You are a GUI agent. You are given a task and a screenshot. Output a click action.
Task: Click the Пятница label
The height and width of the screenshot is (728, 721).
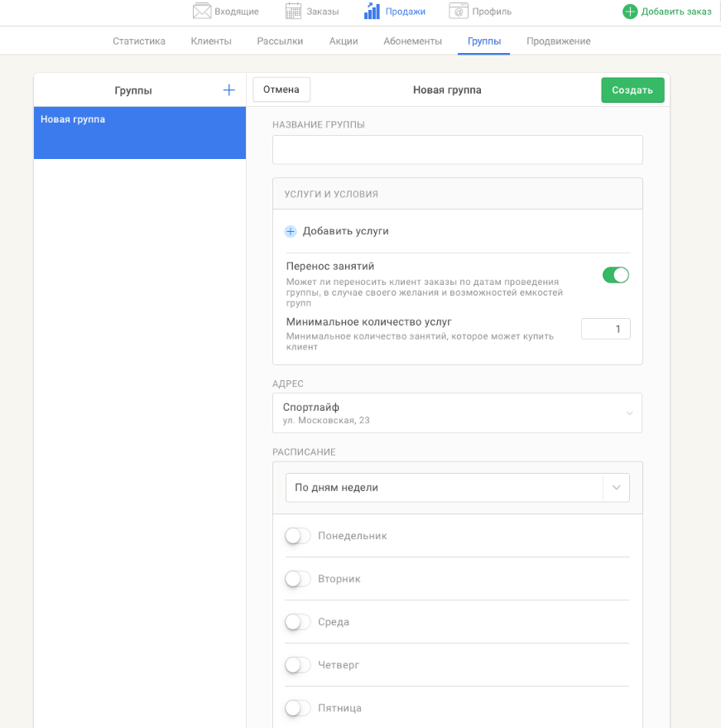(339, 708)
